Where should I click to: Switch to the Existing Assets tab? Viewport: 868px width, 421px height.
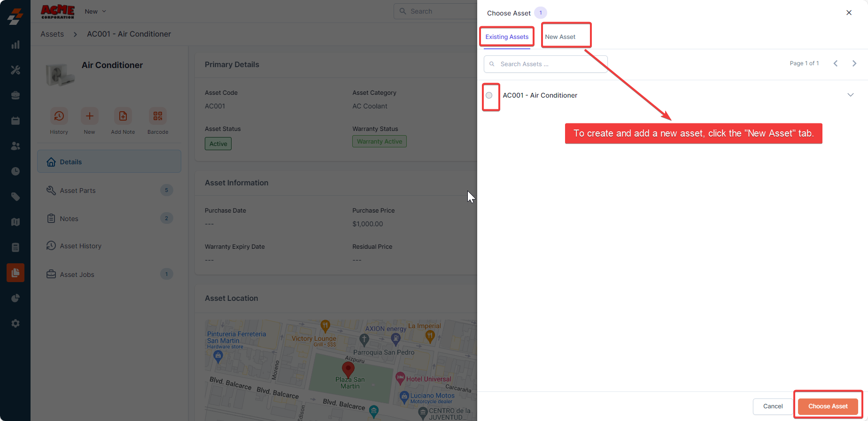507,37
